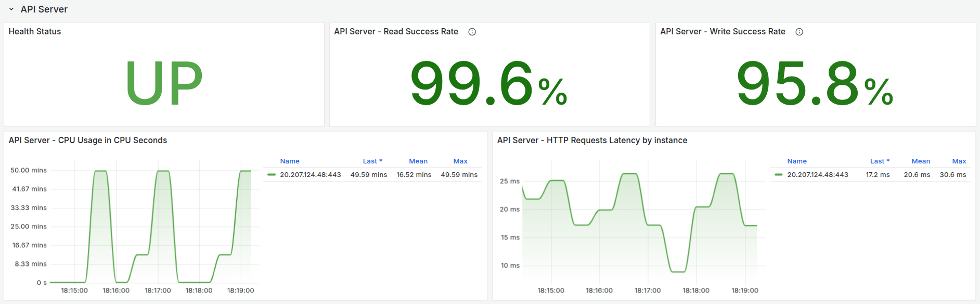Sort CPU Usage legend by Mean column

pos(418,161)
